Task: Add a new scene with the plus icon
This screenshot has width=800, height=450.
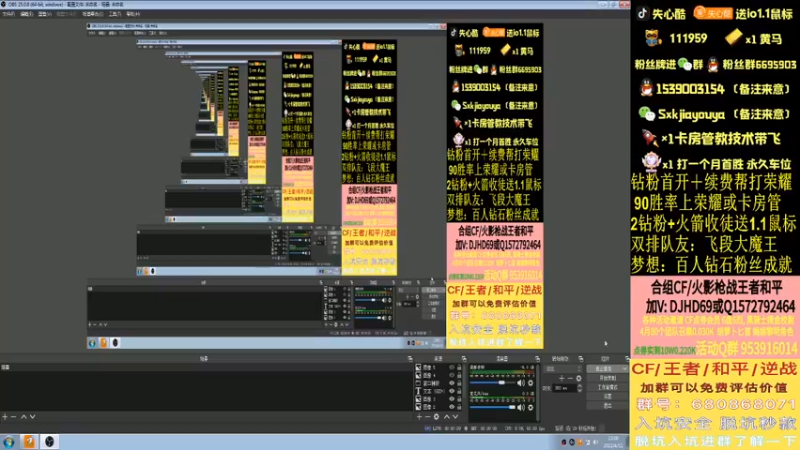Action: tap(5, 417)
